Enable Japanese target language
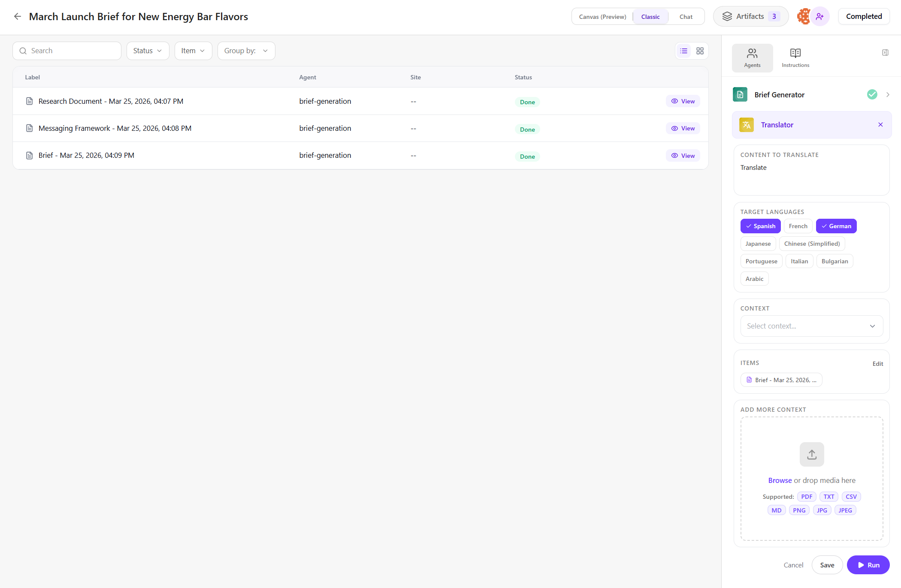901x588 pixels. [758, 244]
